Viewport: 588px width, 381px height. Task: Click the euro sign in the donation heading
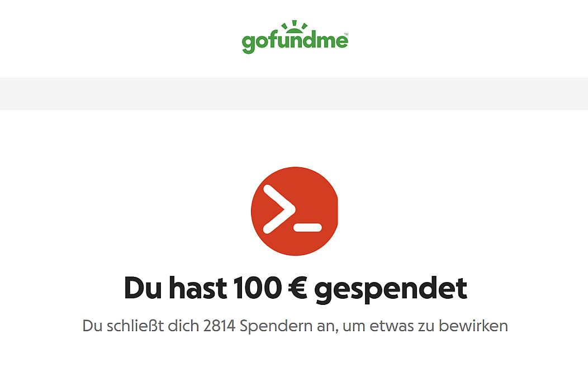[298, 288]
